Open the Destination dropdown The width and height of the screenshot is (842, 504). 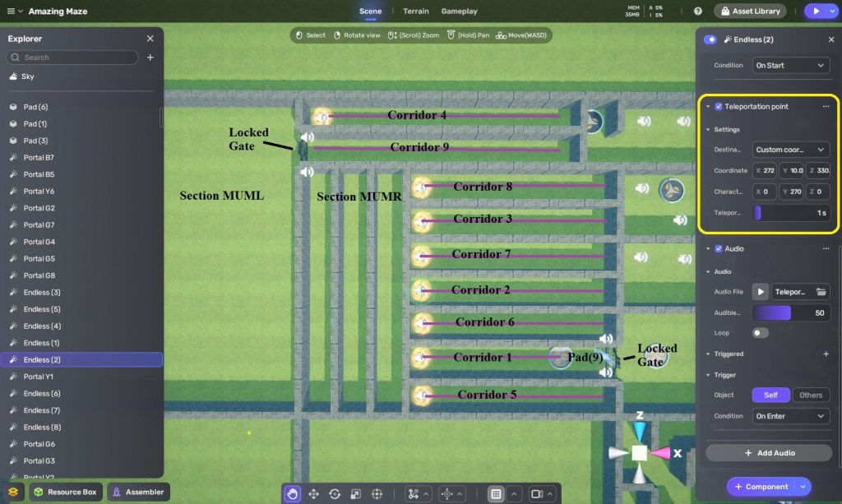tap(790, 150)
